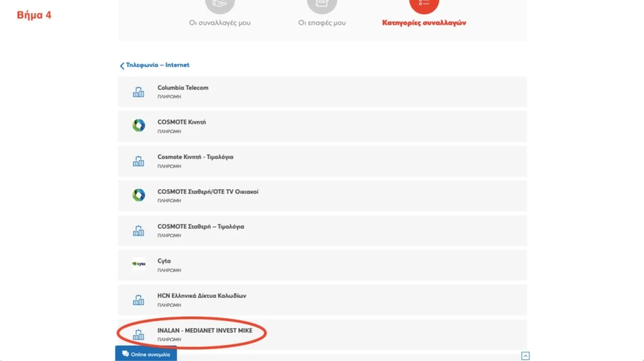Click the Cyta logo icon
The height and width of the screenshot is (361, 644).
[138, 264]
